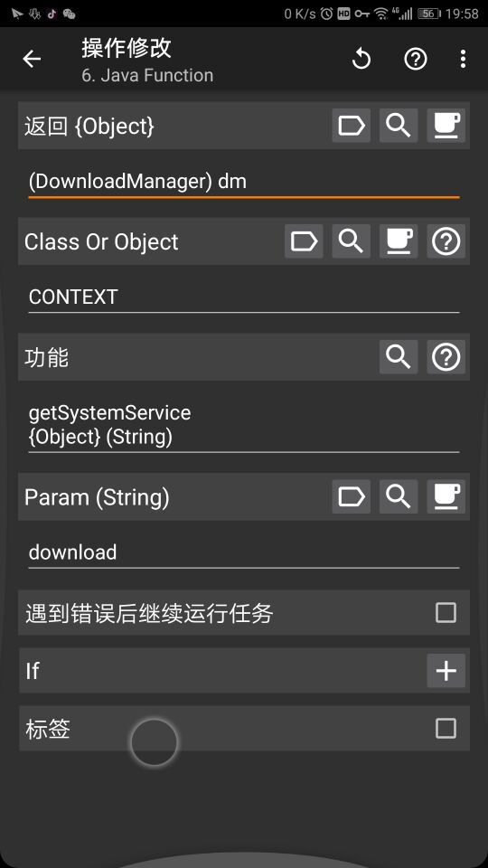Viewport: 488px width, 868px height.
Task: Tap magnifier icon in 返回 {Object} row
Action: tap(399, 126)
